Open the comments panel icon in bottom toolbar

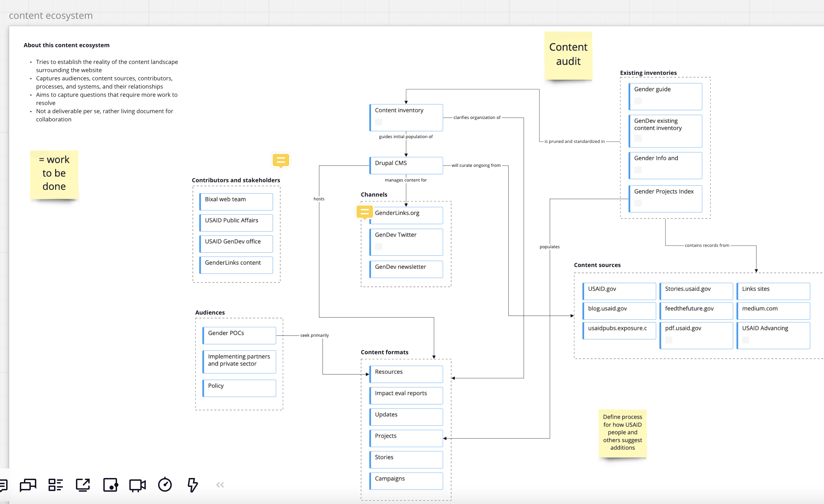point(3,485)
